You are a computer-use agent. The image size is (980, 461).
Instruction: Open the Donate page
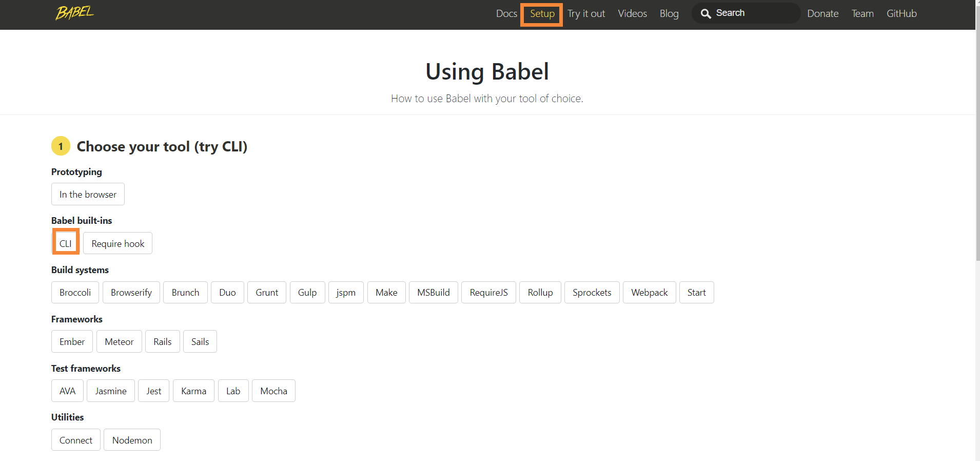[822, 14]
